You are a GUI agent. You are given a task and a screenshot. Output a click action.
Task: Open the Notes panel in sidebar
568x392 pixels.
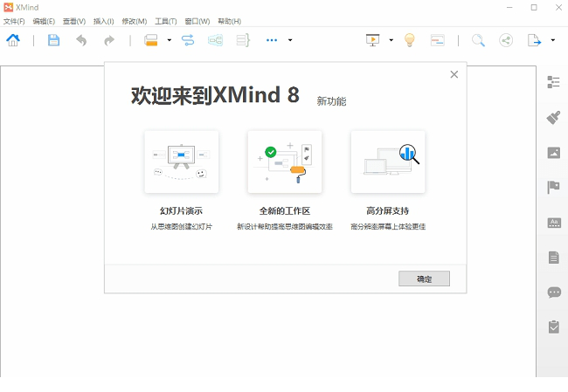553,258
